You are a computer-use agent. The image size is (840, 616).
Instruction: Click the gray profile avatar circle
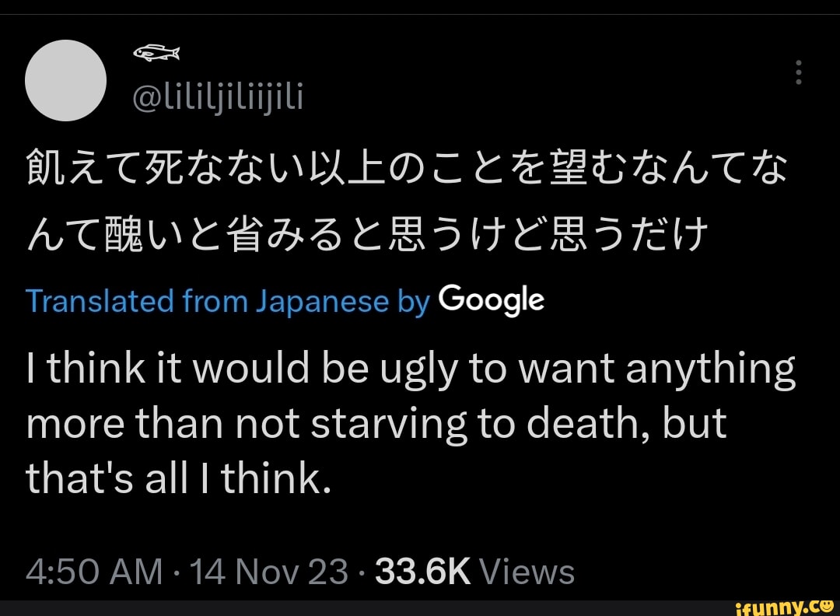coord(66,81)
